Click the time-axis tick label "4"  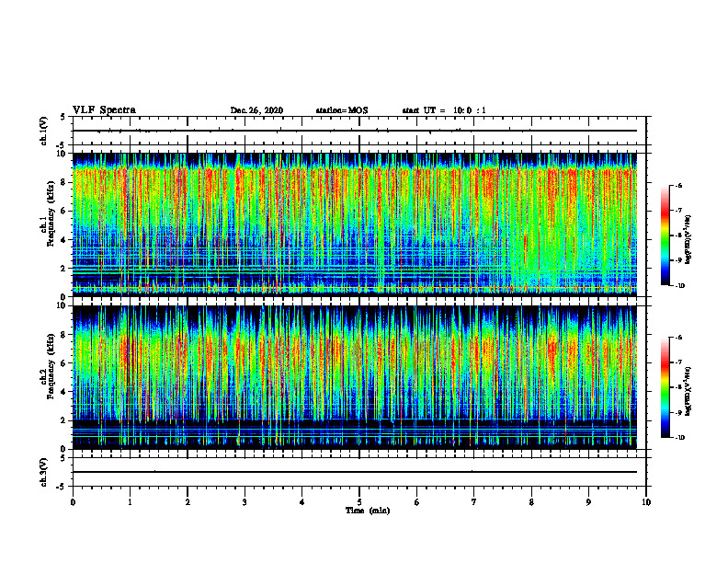pyautogui.click(x=302, y=502)
